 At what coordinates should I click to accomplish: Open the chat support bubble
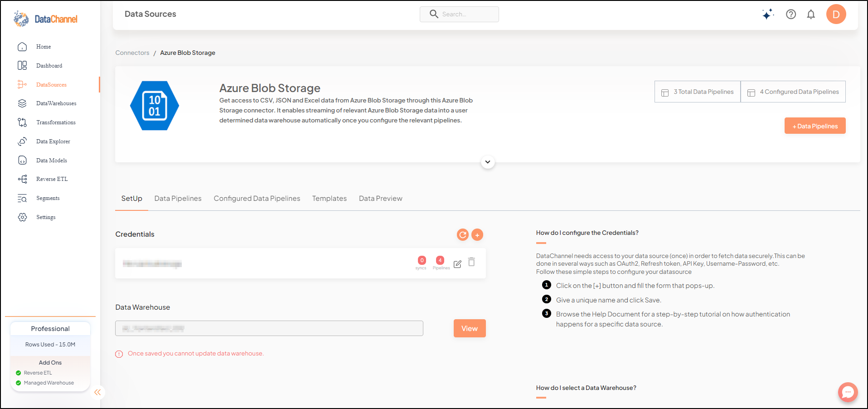[x=848, y=392]
